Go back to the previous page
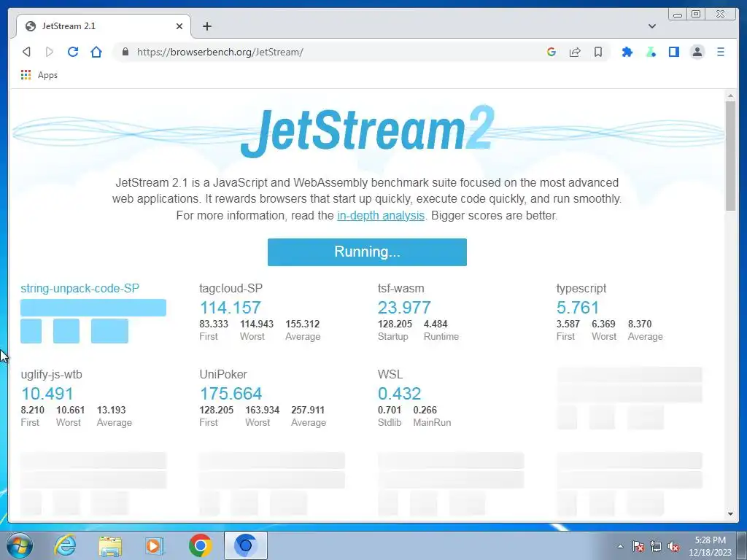 point(27,52)
